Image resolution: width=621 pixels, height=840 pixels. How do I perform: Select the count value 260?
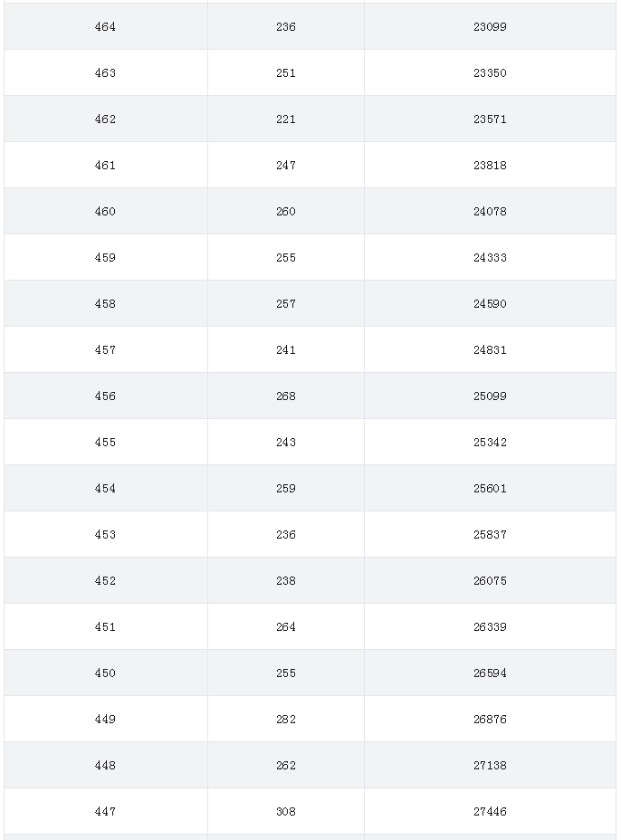click(x=285, y=211)
